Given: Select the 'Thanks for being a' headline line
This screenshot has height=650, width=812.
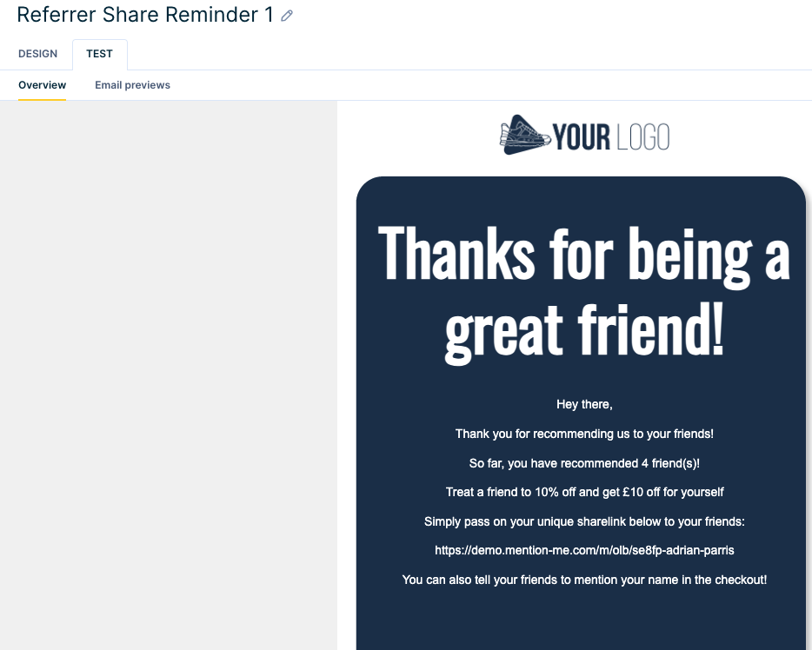Looking at the screenshot, I should [584, 255].
